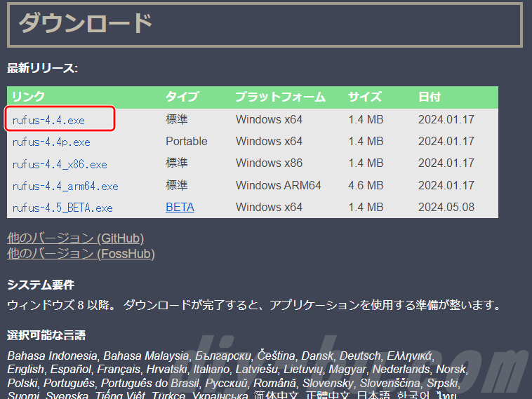Click Français in the language list
The height and width of the screenshot is (399, 532).
[119, 369]
